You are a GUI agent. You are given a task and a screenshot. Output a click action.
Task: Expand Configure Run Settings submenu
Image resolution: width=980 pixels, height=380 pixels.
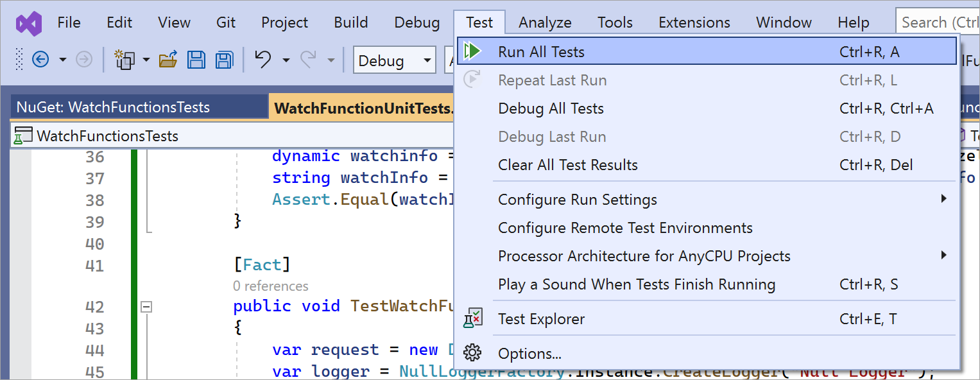[x=707, y=200]
